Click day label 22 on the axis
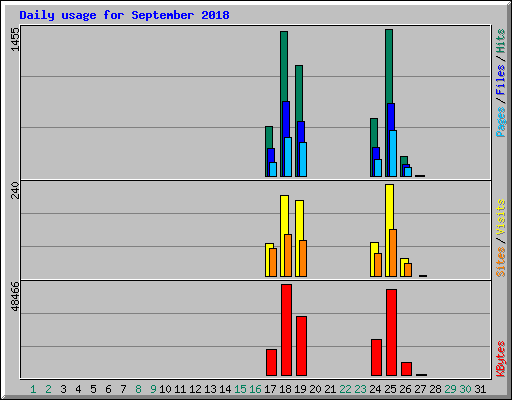The width and height of the screenshot is (512, 400). (345, 389)
